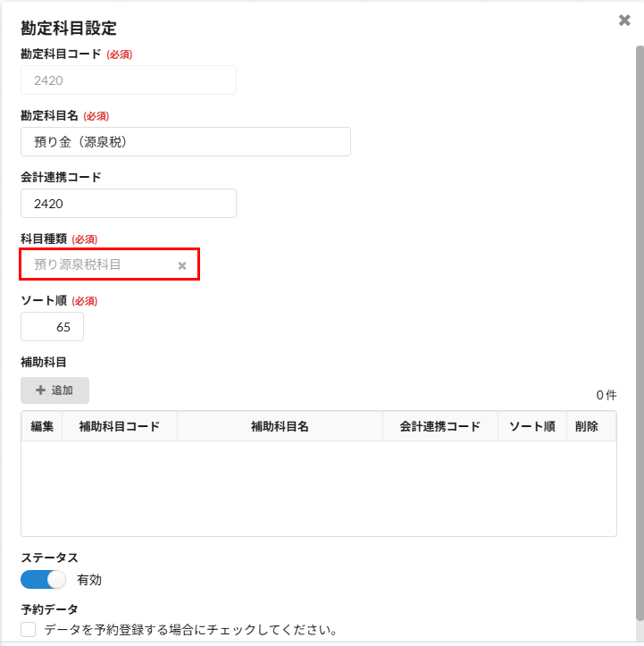The image size is (644, 646).
Task: Click the 補助科目コード column header
Action: [x=120, y=426]
